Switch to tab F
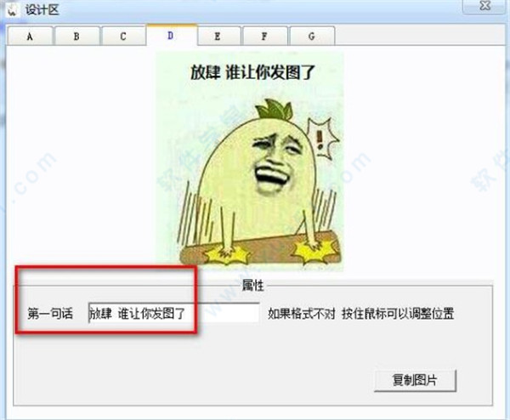 (264, 36)
